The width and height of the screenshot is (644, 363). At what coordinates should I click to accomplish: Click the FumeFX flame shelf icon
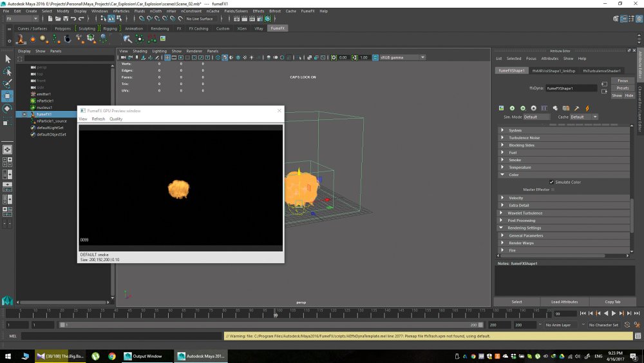tap(20, 39)
